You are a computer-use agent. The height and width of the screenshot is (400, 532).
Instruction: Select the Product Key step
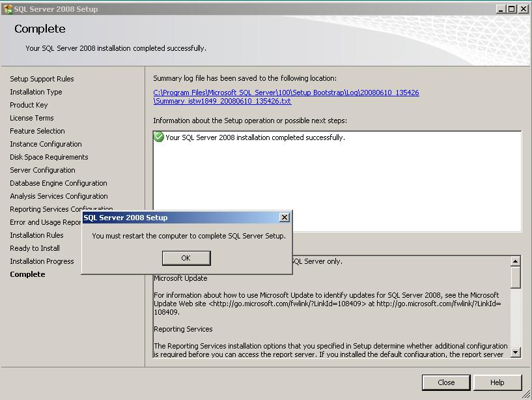coord(29,105)
